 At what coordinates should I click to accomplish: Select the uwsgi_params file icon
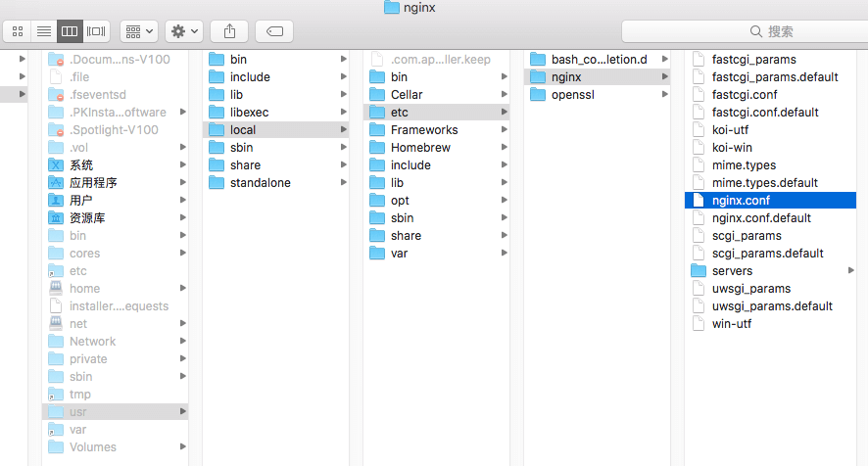click(x=699, y=289)
